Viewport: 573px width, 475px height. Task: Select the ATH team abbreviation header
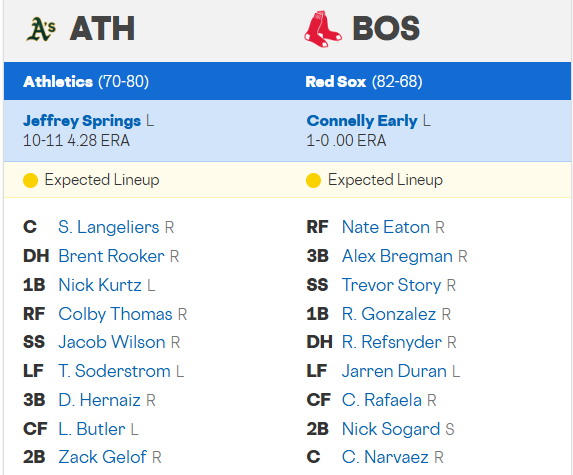(x=102, y=28)
